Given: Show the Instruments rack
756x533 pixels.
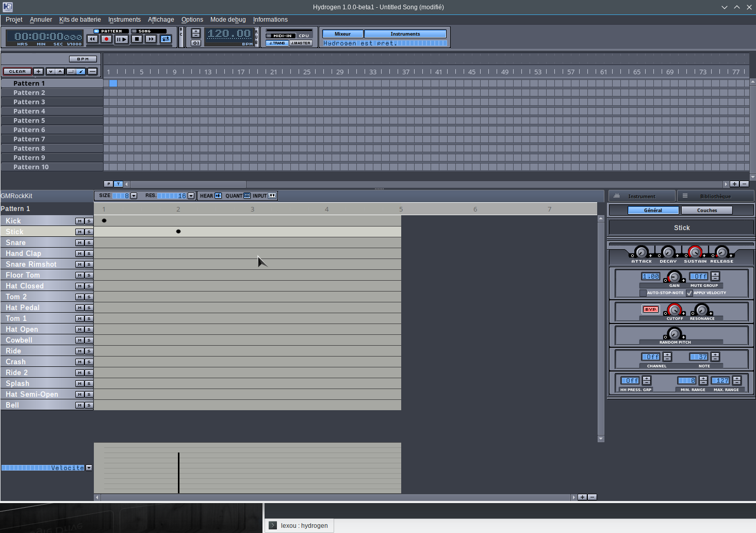Looking at the screenshot, I should pos(405,34).
